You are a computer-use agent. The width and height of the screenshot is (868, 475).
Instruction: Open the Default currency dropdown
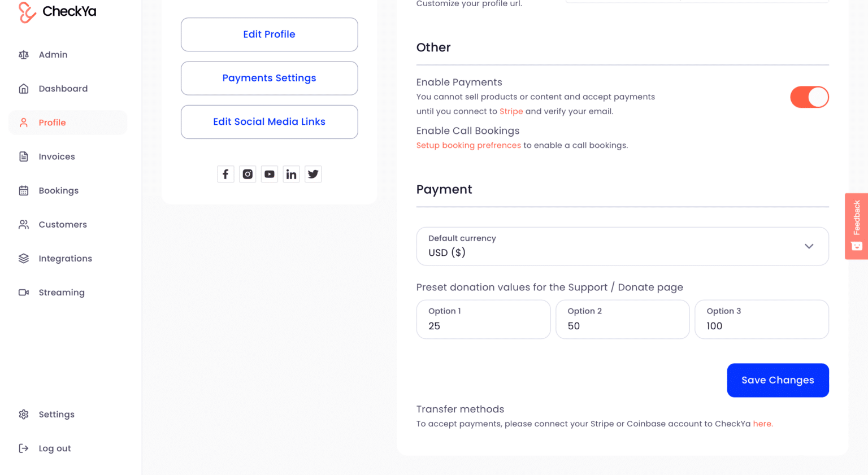(622, 246)
